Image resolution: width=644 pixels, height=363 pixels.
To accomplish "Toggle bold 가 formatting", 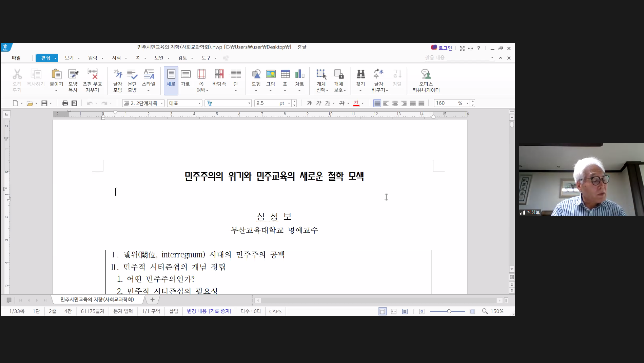I will click(x=309, y=103).
